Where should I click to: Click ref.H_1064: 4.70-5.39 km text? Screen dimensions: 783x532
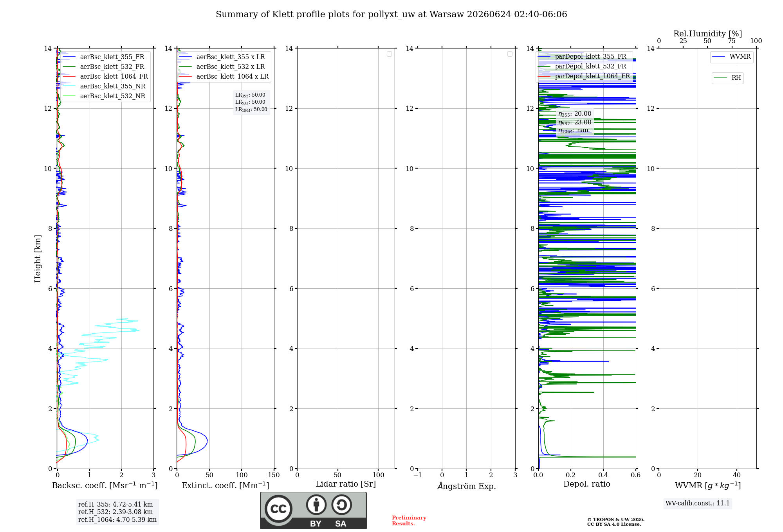[x=117, y=520]
